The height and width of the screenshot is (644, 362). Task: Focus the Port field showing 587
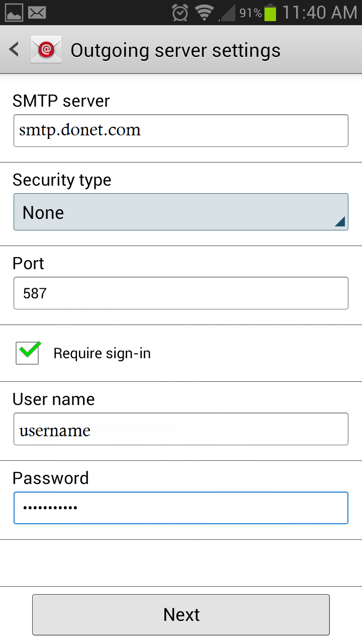click(x=181, y=293)
